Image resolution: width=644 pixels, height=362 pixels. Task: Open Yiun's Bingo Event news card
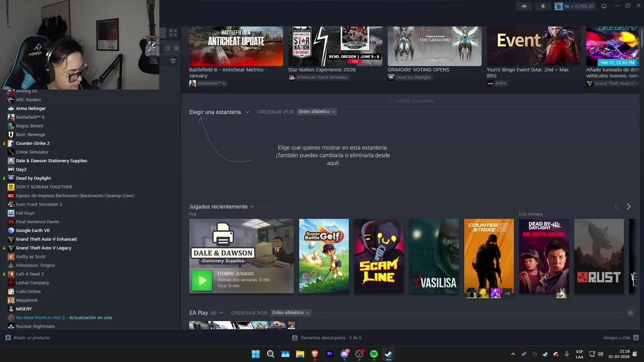pyautogui.click(x=533, y=46)
